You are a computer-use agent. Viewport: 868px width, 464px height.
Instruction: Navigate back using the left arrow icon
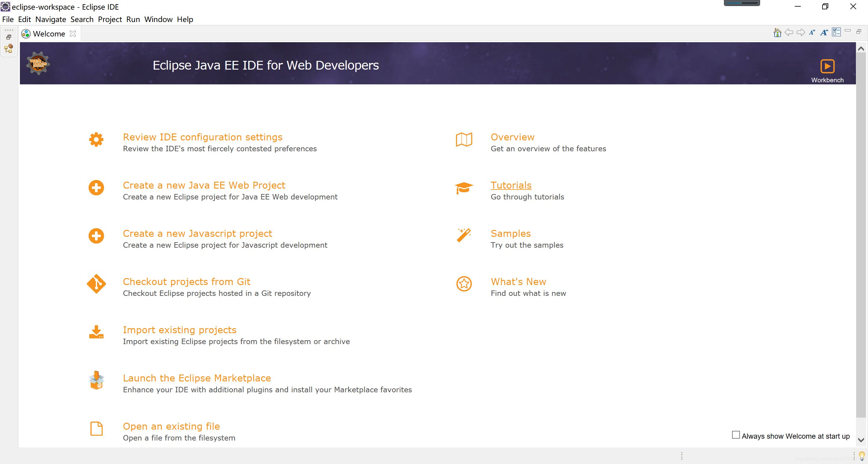[x=789, y=32]
